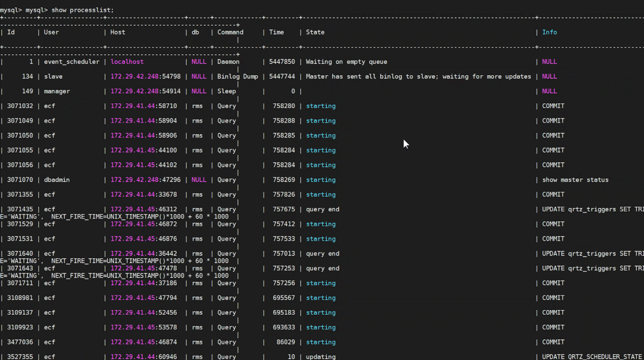This screenshot has height=360, width=644.
Task: Click the dbadmin user name
Action: click(x=57, y=180)
